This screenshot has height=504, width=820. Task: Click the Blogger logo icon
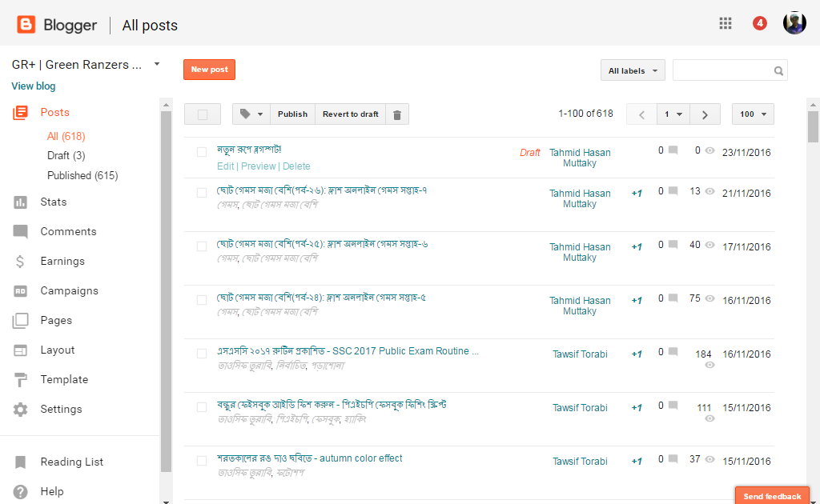click(26, 25)
